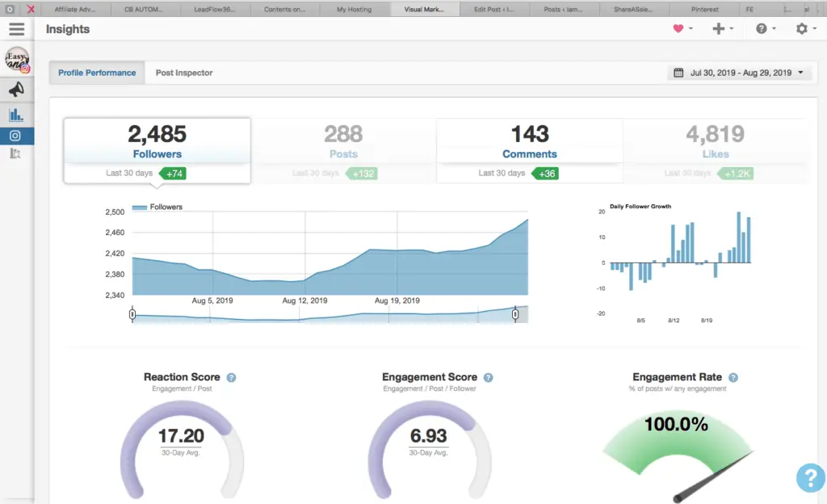Click the Aug 5, 2019 axis label

point(212,300)
